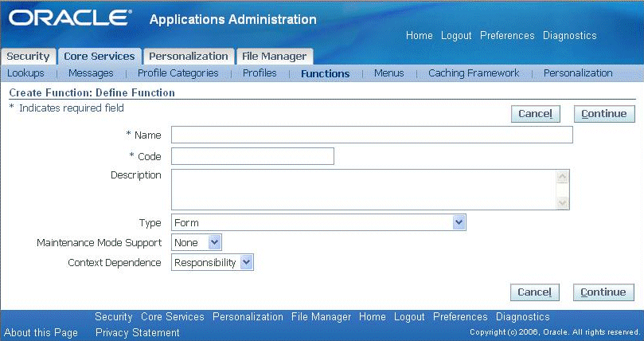The width and height of the screenshot is (644, 341).
Task: Select the Functions subtab
Action: point(326,73)
